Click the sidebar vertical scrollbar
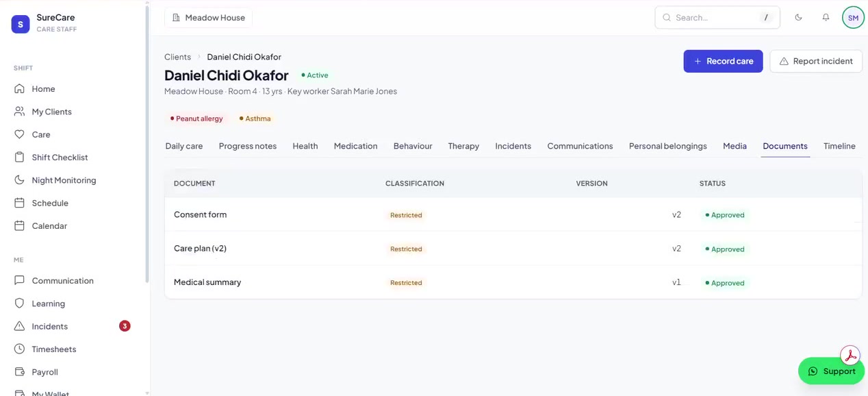The image size is (868, 396). coord(147,144)
